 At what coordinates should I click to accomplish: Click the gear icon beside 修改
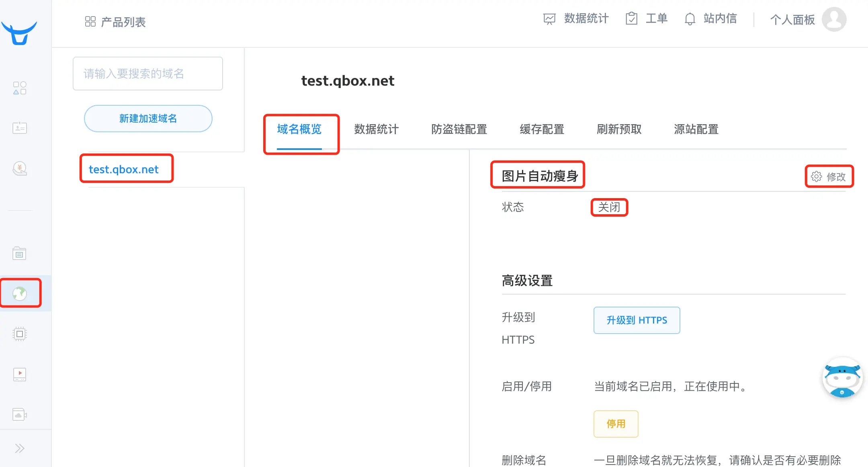816,176
